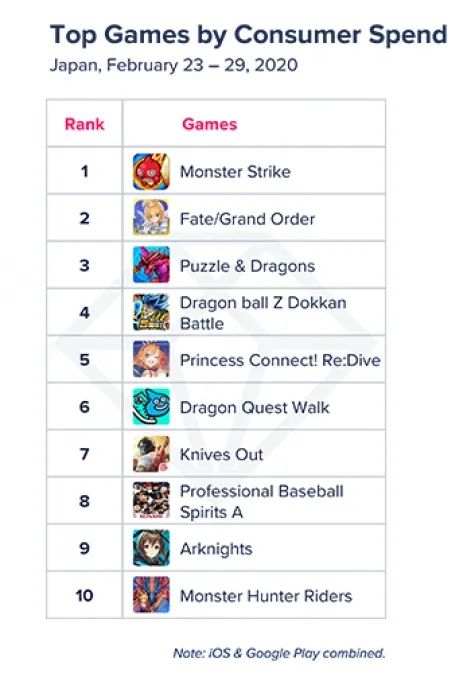Click the Rank column header

[x=84, y=124]
